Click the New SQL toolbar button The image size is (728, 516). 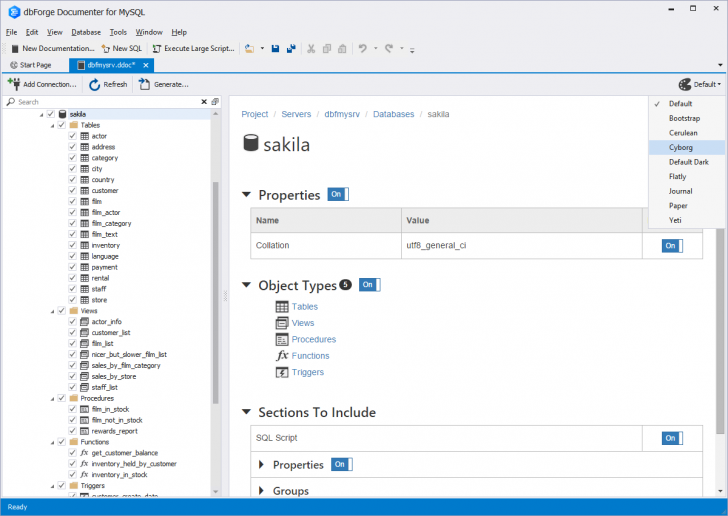coord(122,48)
